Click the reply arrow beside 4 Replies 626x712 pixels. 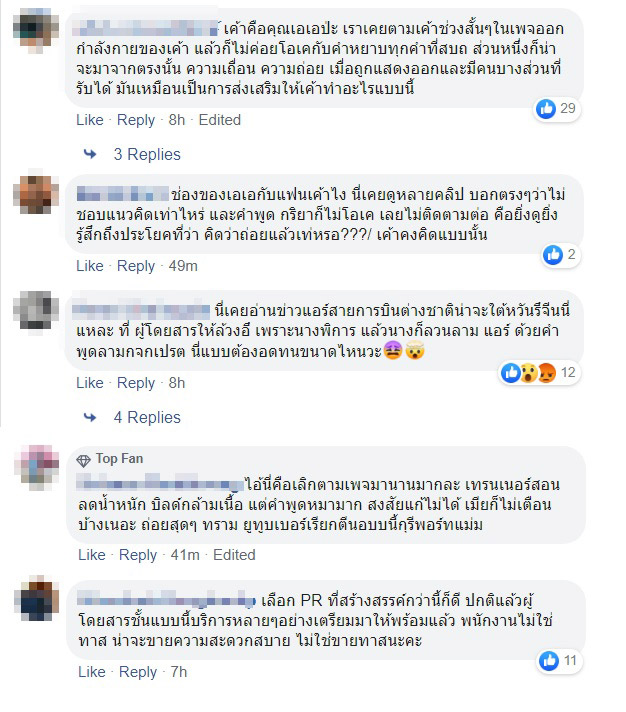90,417
